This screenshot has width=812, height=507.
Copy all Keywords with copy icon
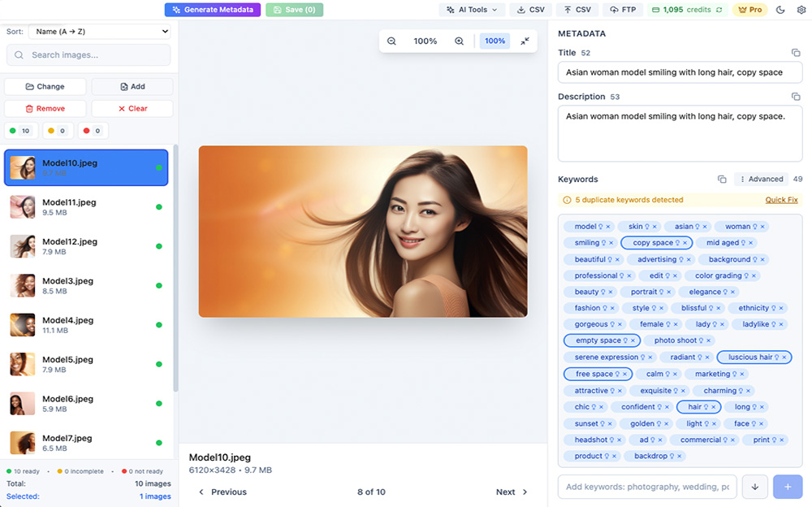[722, 180]
